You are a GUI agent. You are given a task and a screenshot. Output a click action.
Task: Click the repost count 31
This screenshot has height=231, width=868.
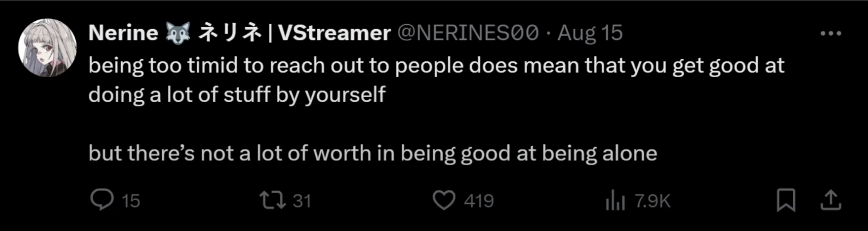coord(302,201)
